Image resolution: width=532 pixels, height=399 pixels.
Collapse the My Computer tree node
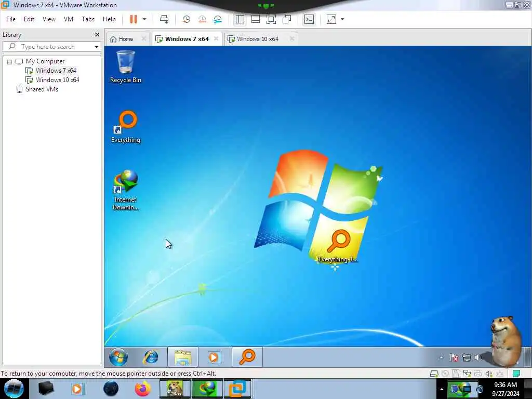click(x=9, y=62)
